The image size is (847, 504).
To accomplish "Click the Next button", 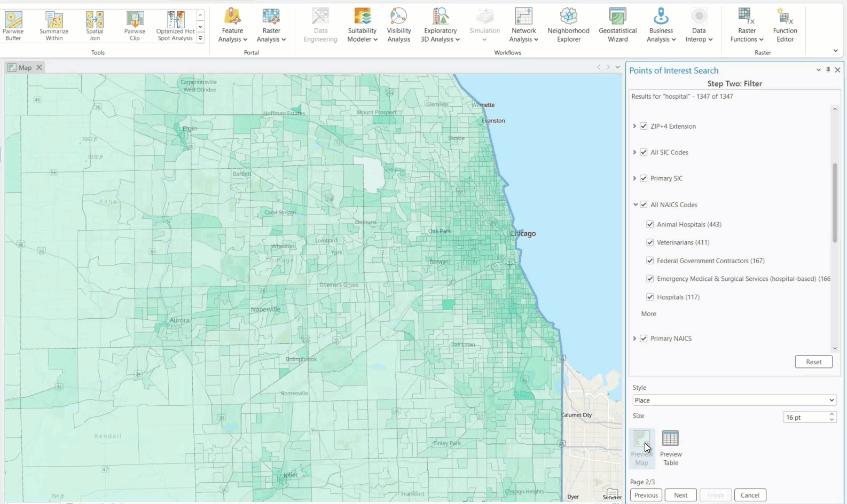I will (x=681, y=495).
